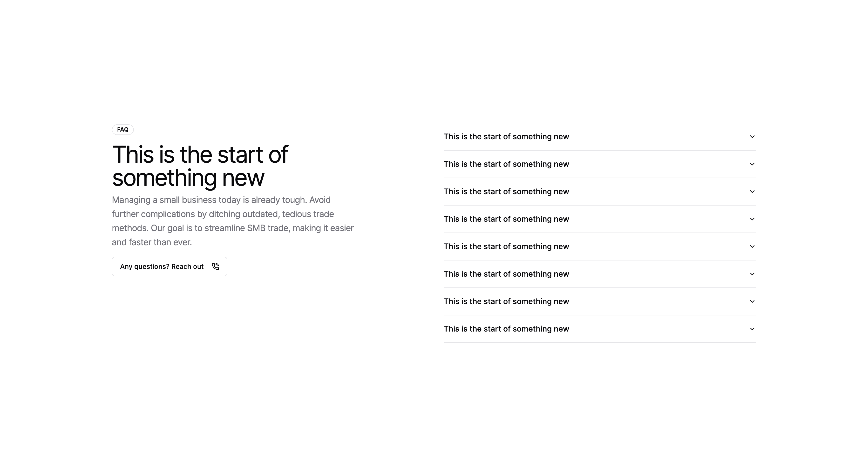Click the phone icon in the Reach out button
868x466 pixels.
(215, 266)
